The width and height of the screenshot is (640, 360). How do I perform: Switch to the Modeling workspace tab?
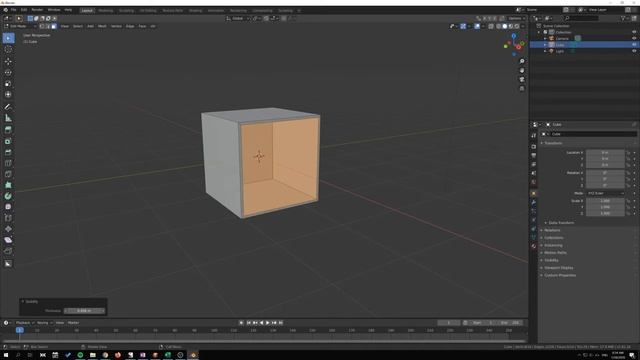pyautogui.click(x=106, y=10)
